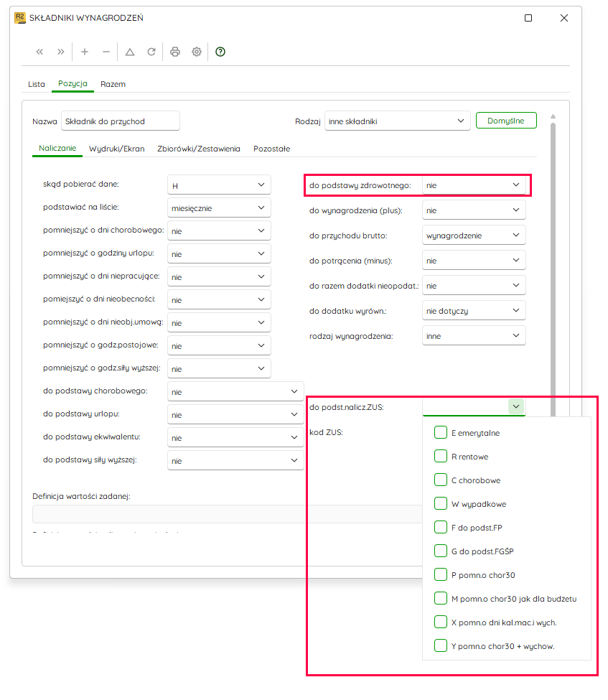Check the E emerytalne checkbox
This screenshot has width=608, height=700.
(441, 432)
